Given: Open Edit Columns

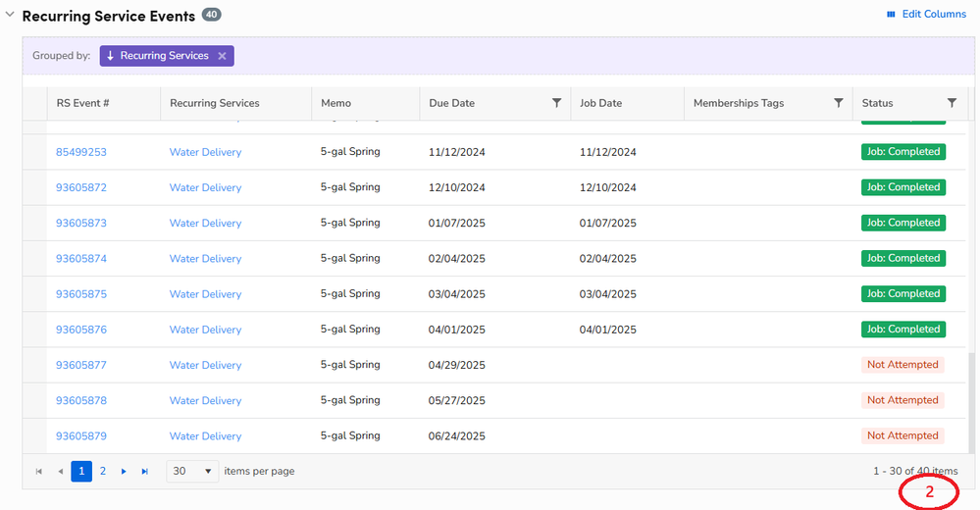Looking at the screenshot, I should (925, 15).
